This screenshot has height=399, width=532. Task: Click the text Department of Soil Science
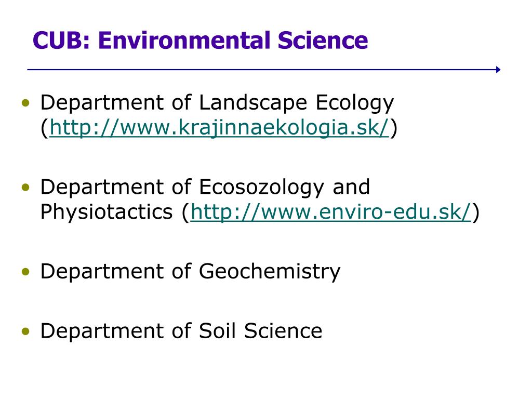(181, 331)
